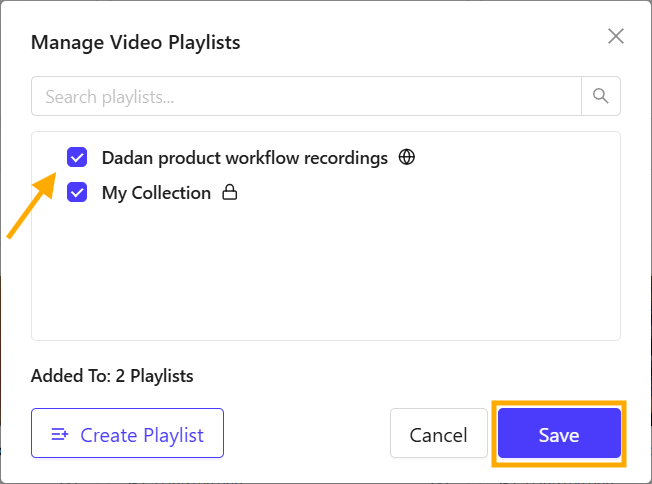Select Dadan product workflow recordings label
The image size is (652, 484).
244,158
